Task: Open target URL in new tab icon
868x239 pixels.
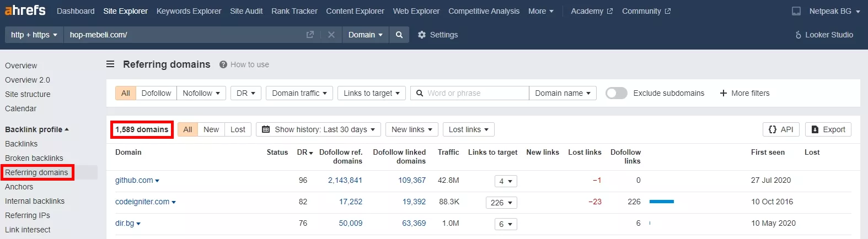Action: (310, 35)
